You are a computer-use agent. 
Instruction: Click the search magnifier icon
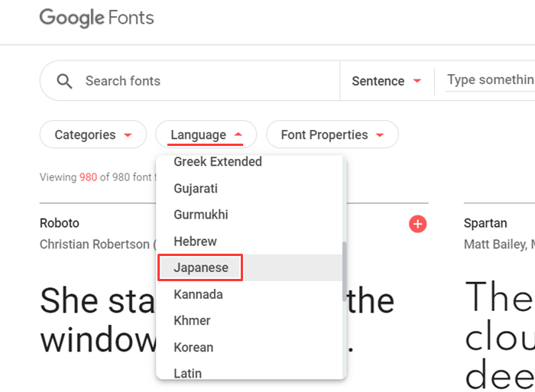click(x=64, y=81)
